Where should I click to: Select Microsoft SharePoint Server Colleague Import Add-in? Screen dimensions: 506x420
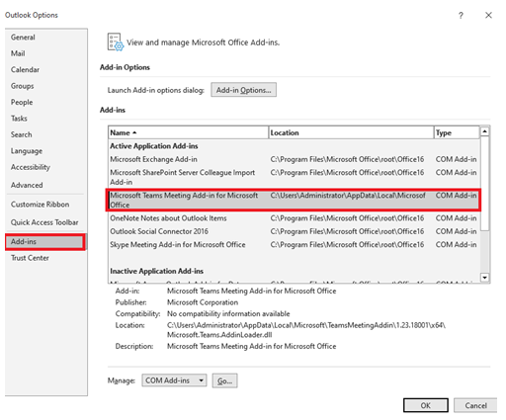point(294,177)
